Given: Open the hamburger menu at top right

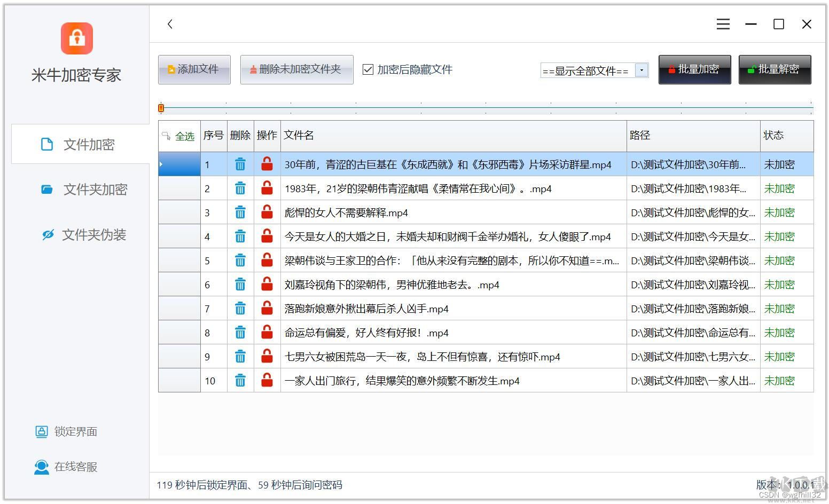Looking at the screenshot, I should pos(723,24).
